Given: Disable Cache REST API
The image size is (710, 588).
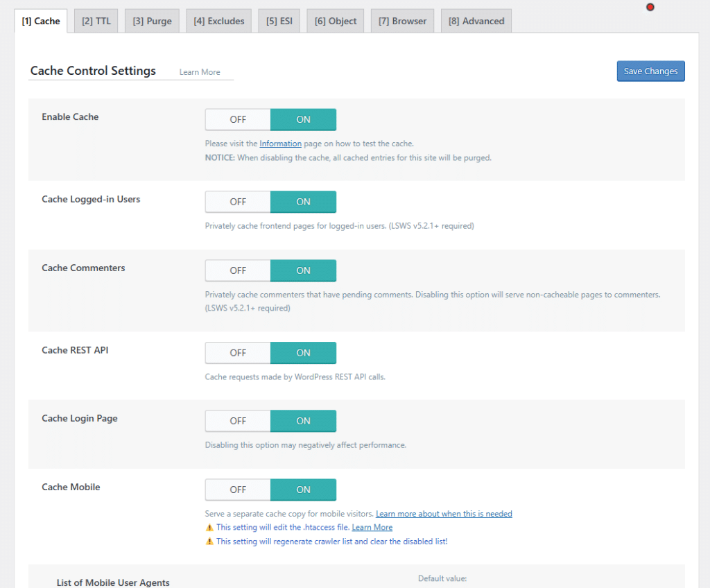Looking at the screenshot, I should click(238, 353).
